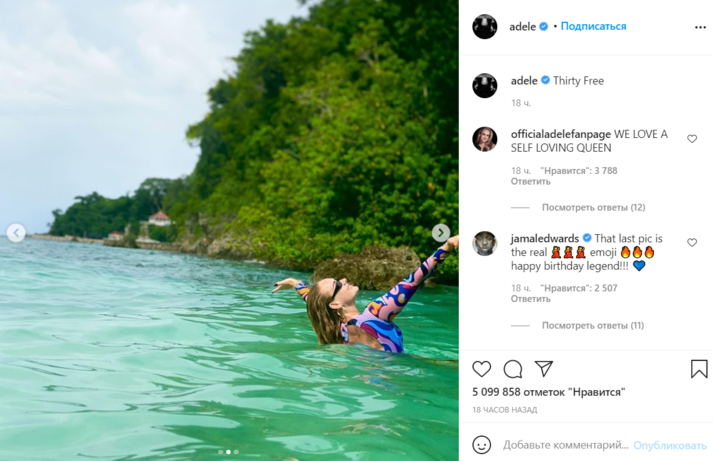Reply to the officialadelefanpage comment
Viewport: 713px width, 461px height.
530,182
